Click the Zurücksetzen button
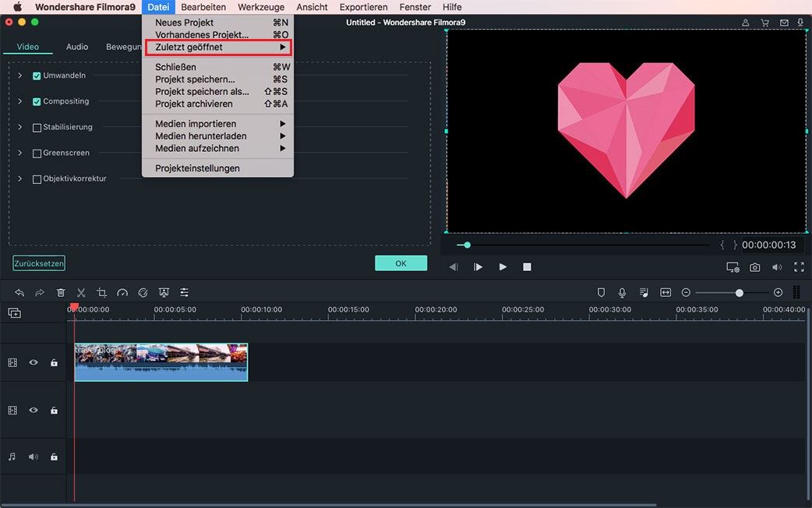812x508 pixels. [x=39, y=263]
